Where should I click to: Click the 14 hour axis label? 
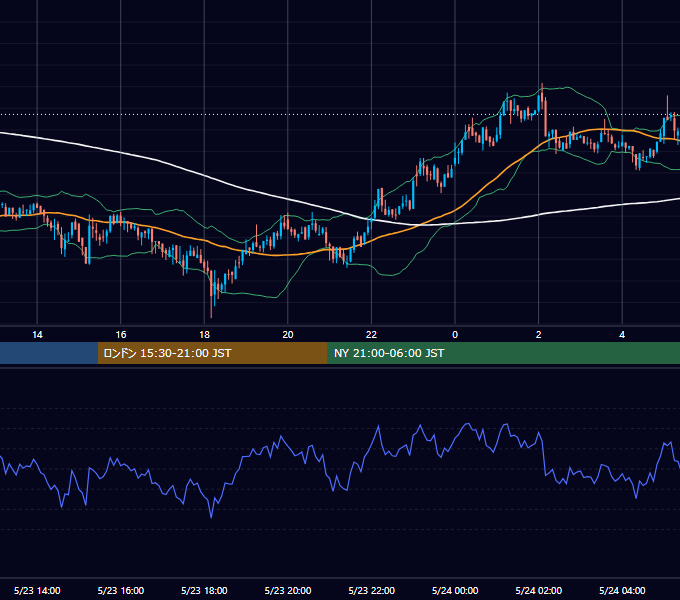(37, 335)
